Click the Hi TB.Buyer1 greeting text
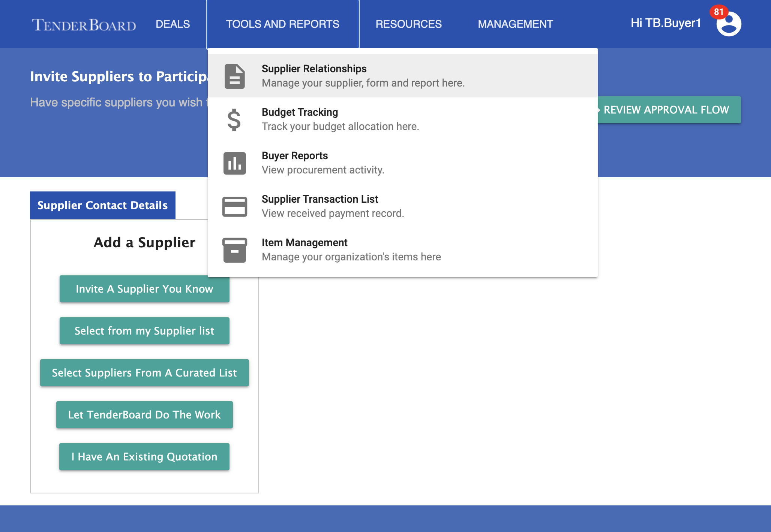 (666, 23)
